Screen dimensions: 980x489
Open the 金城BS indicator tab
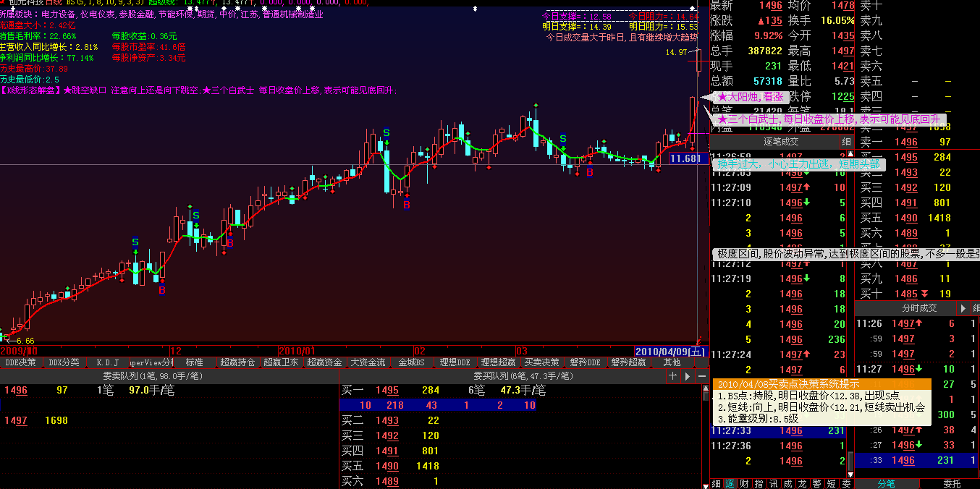coord(411,362)
